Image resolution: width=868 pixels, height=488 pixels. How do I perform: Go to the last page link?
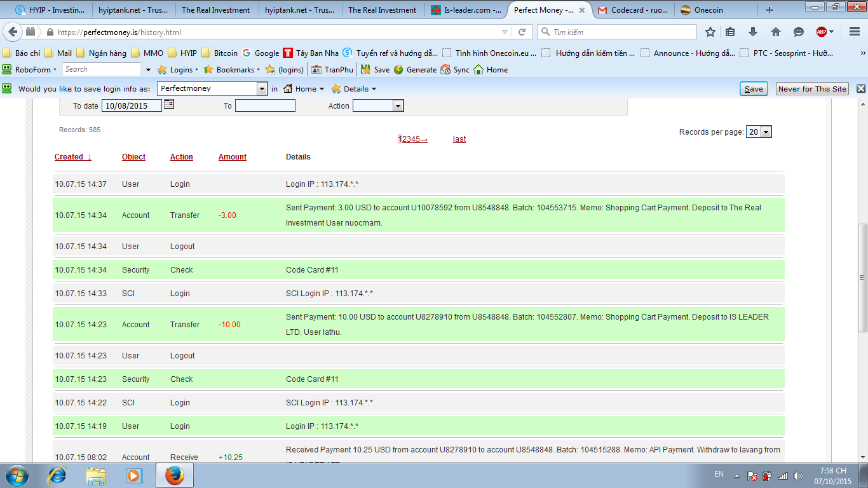tap(459, 139)
